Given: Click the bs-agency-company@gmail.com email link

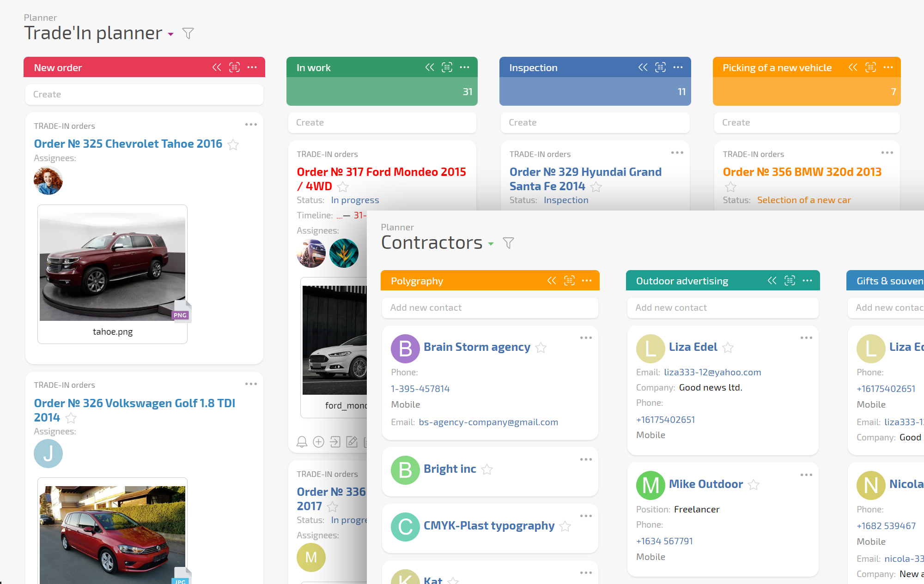Looking at the screenshot, I should 488,422.
